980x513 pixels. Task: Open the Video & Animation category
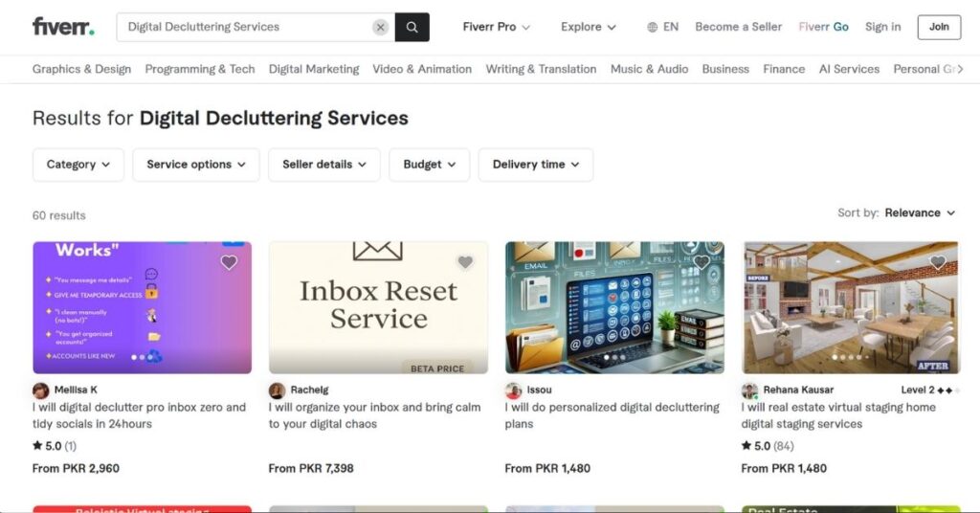422,69
